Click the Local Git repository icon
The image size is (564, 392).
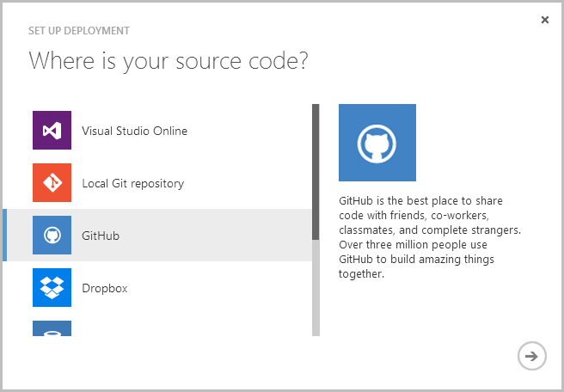[x=52, y=183]
